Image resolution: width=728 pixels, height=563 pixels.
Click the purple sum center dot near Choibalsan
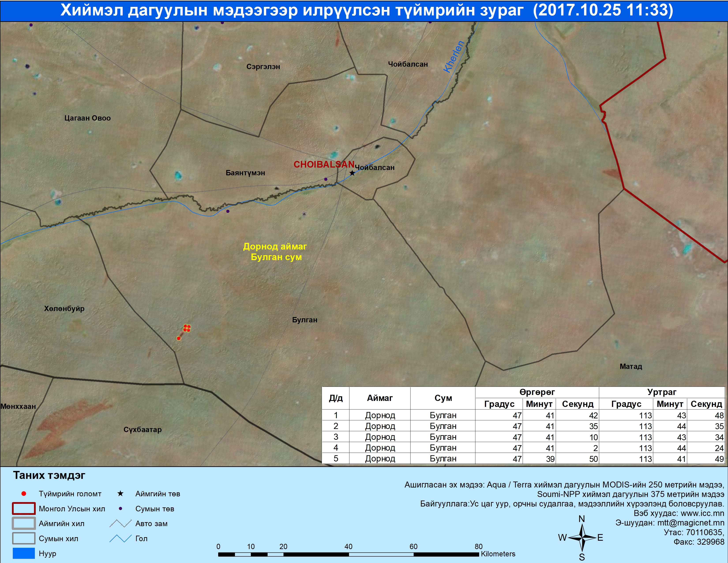(x=326, y=179)
